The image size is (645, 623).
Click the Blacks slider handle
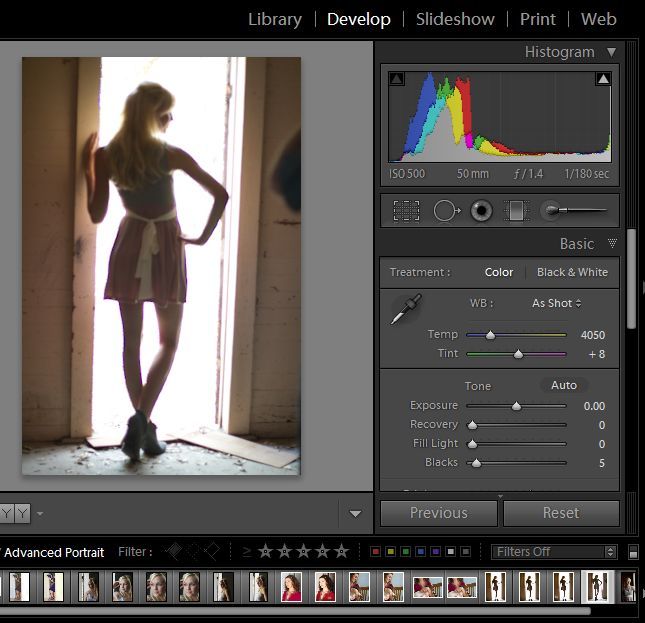476,463
